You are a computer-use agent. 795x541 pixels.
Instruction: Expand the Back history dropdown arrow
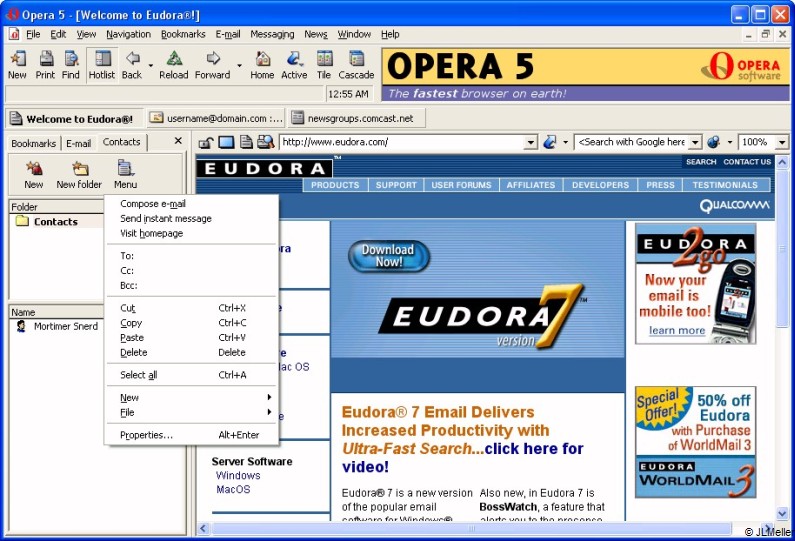tap(151, 65)
